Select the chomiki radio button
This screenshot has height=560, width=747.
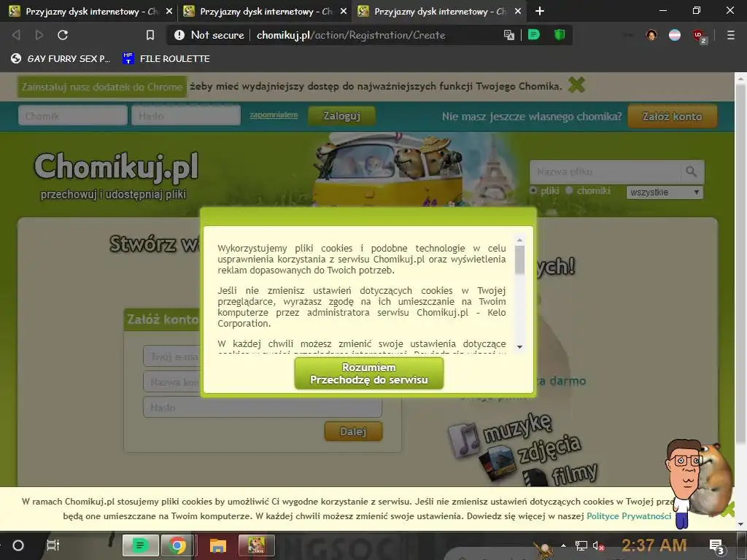point(569,190)
